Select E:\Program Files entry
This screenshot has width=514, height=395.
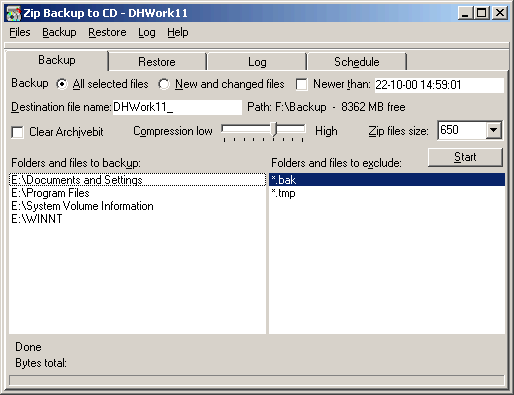click(x=137, y=193)
